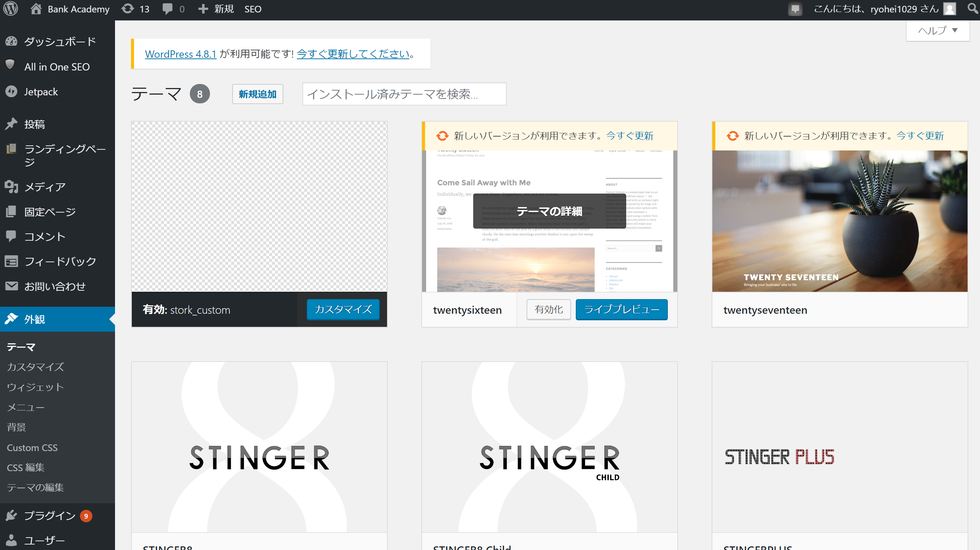
Task: Open Custom CSS submenu item
Action: (x=32, y=448)
